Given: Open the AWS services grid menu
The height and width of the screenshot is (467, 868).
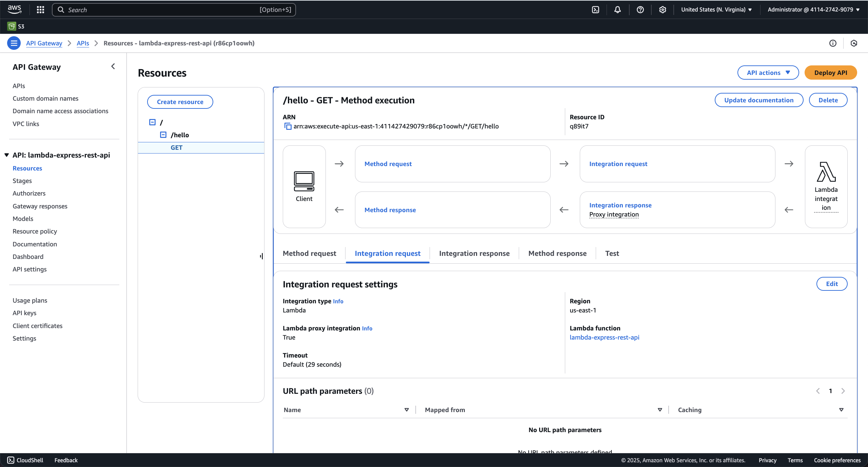Looking at the screenshot, I should pyautogui.click(x=40, y=9).
